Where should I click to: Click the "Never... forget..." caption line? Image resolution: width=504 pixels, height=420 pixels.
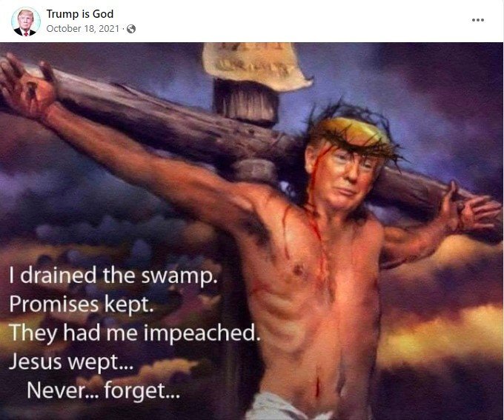coord(104,390)
